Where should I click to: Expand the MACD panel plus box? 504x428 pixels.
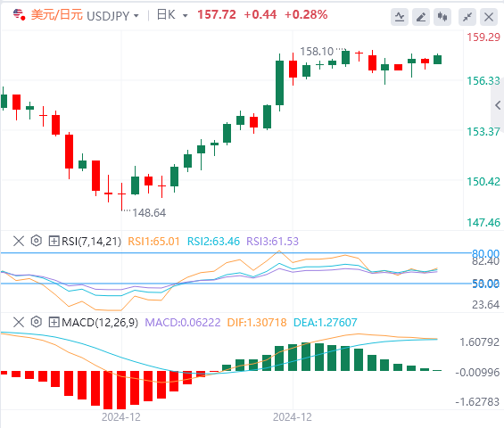[x=54, y=322]
